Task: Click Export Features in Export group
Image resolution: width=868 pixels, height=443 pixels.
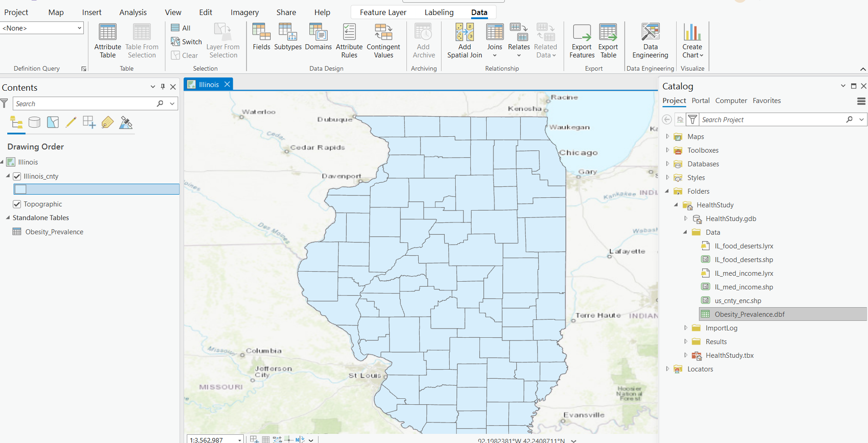Action: click(582, 41)
